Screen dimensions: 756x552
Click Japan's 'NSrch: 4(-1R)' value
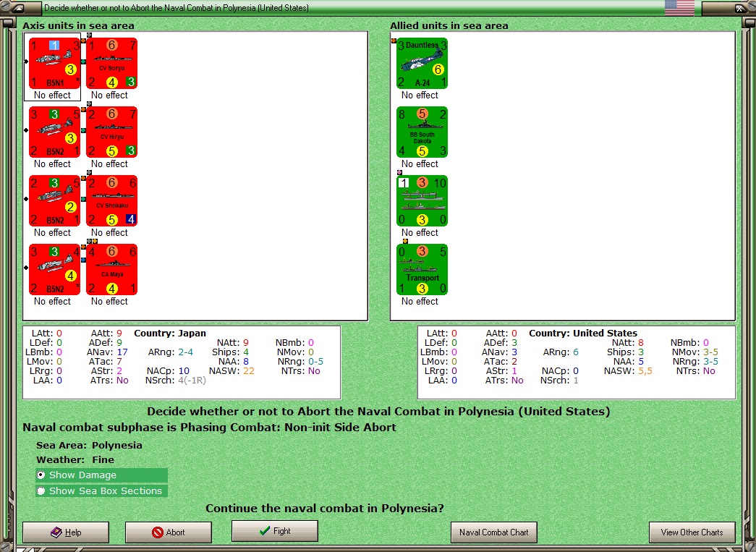coord(176,381)
